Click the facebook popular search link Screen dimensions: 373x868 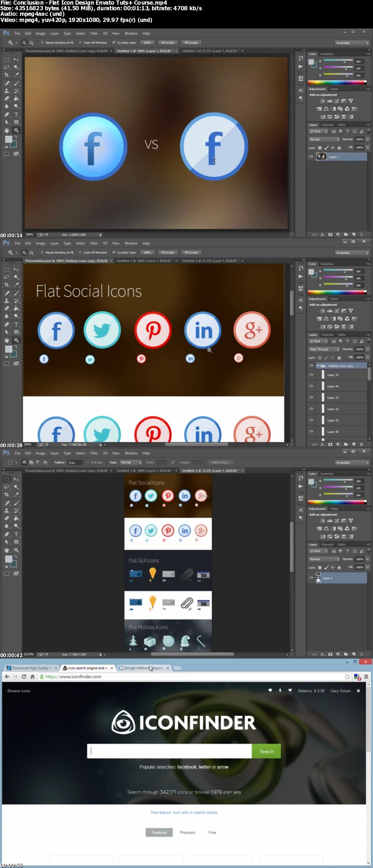click(x=187, y=767)
